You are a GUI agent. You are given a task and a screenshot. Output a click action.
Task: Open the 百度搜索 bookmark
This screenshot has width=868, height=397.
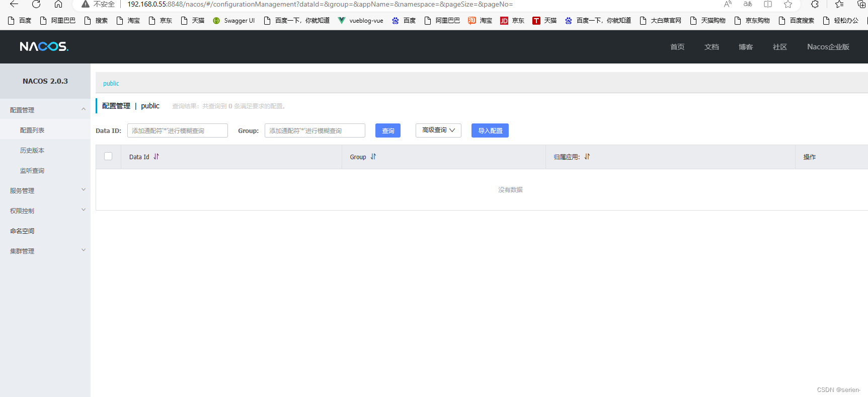[796, 21]
